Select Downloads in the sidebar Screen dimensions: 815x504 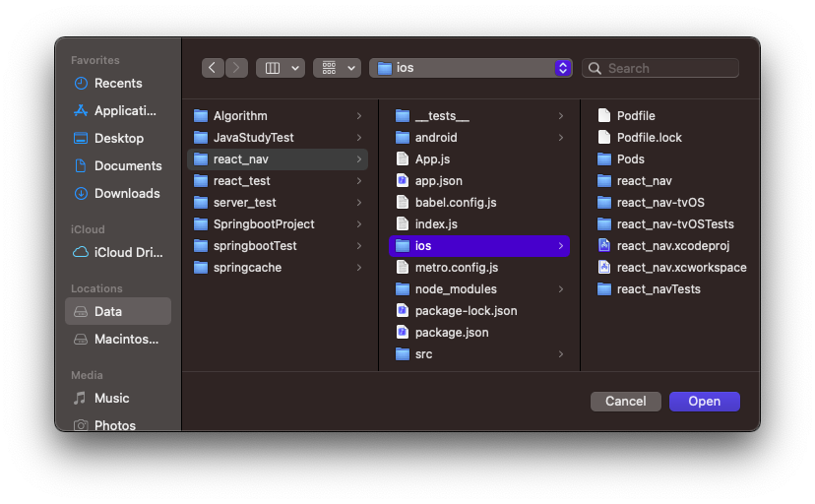click(118, 193)
